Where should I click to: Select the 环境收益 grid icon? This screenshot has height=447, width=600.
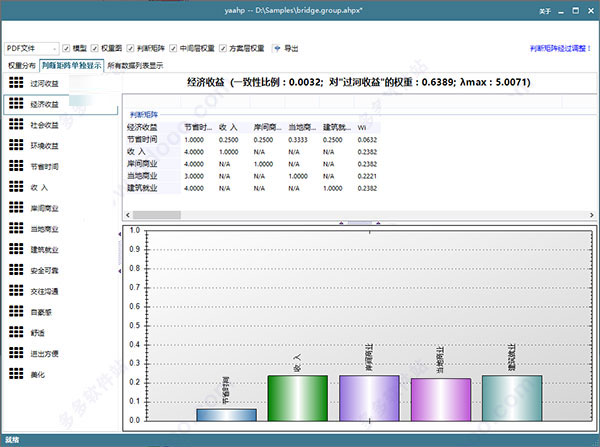(15, 145)
